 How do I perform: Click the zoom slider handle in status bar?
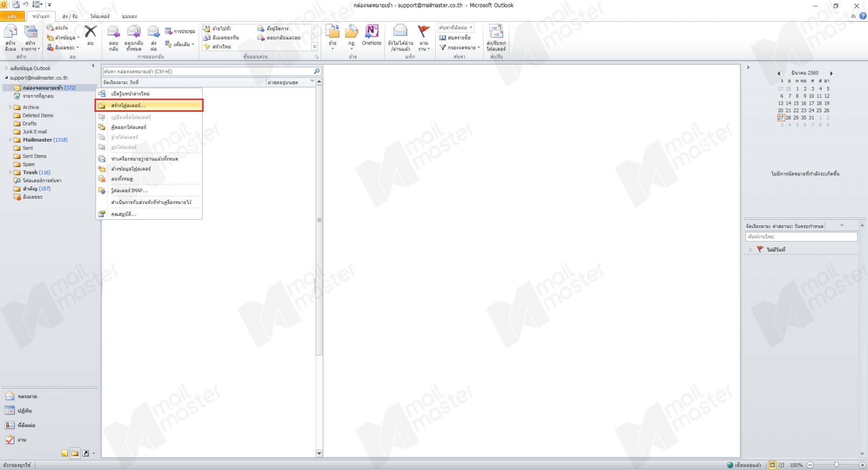tap(836, 465)
